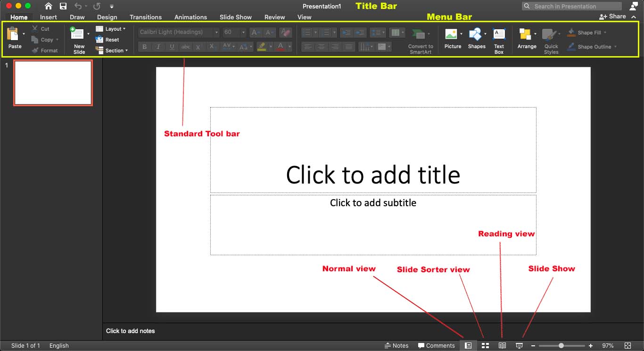The image size is (644, 351).
Task: Open the Shapes gallery
Action: [x=476, y=35]
